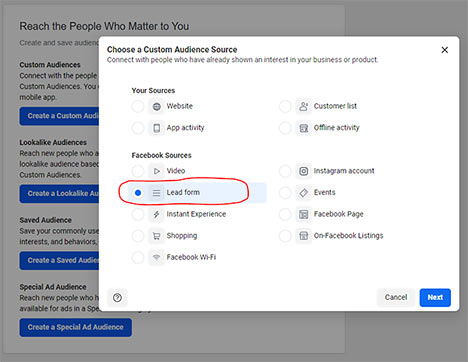468x362 pixels.
Task: Select the Customer list radio button
Action: (285, 106)
